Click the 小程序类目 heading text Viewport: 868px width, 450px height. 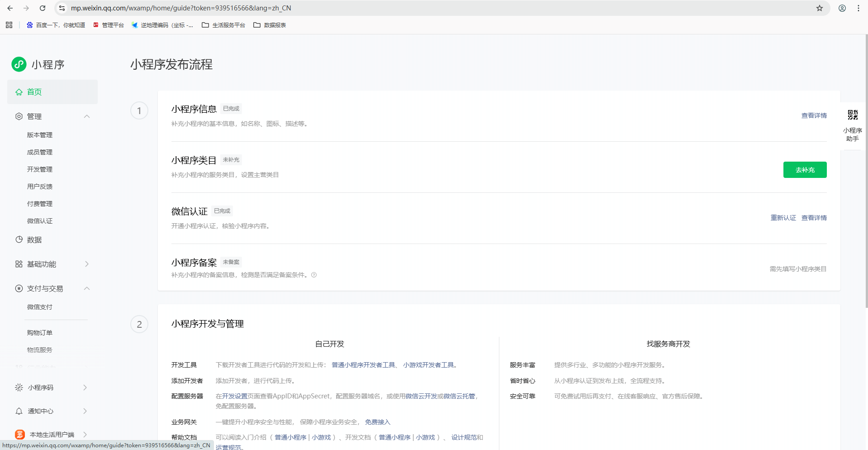(194, 160)
